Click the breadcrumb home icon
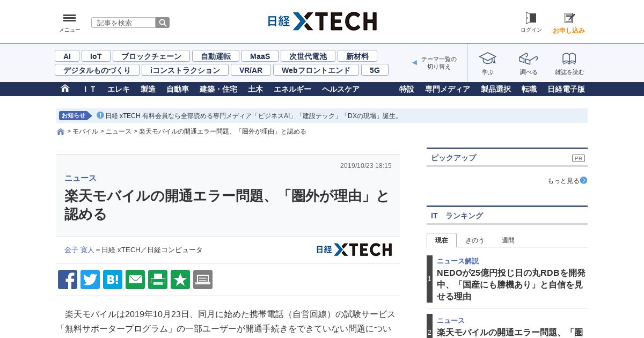Image resolution: width=644 pixels, height=338 pixels. coord(61,131)
